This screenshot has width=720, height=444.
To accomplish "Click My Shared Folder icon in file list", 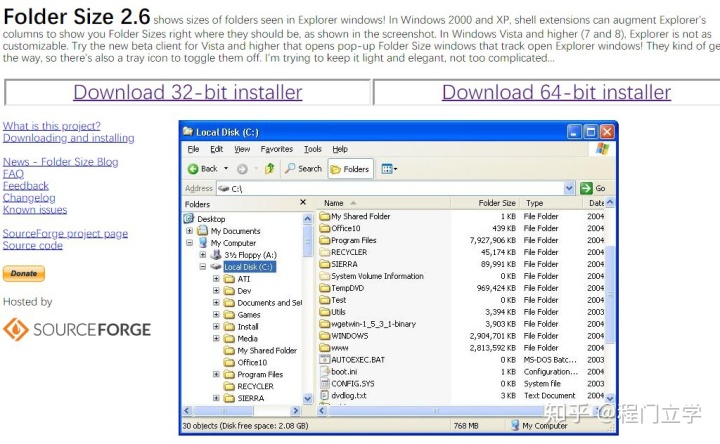I will pyautogui.click(x=325, y=216).
